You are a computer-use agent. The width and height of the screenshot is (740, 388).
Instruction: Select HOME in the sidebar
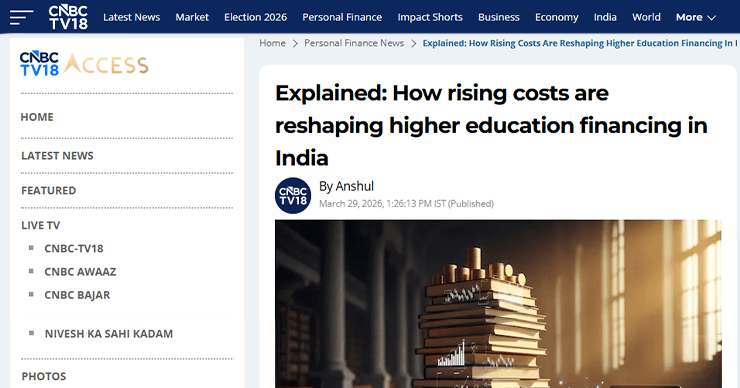point(37,117)
